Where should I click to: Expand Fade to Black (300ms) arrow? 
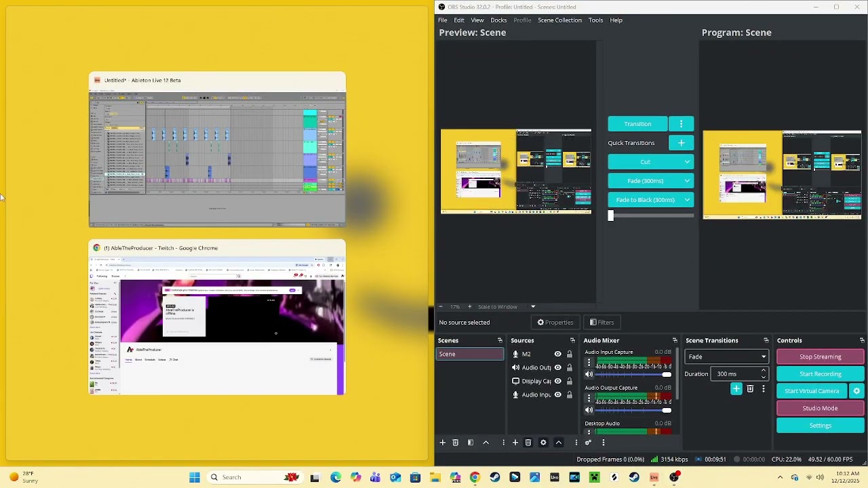click(688, 200)
